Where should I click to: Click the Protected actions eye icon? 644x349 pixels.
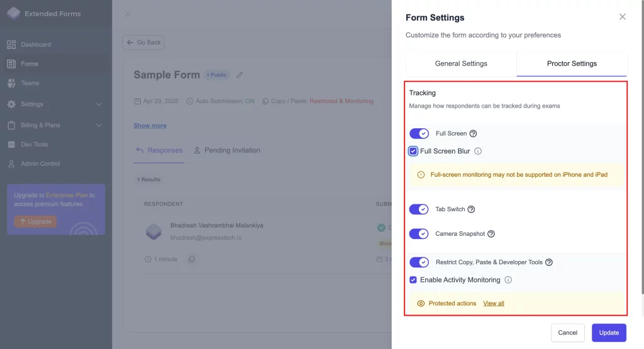click(x=421, y=304)
